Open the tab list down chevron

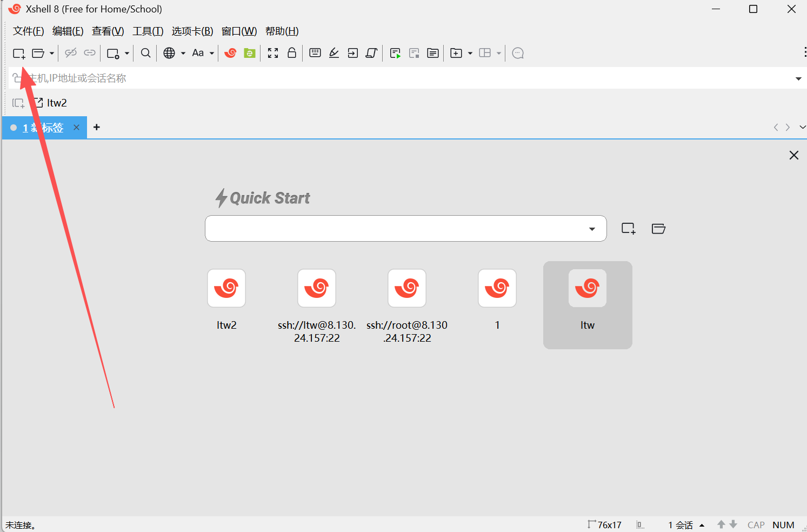point(802,127)
